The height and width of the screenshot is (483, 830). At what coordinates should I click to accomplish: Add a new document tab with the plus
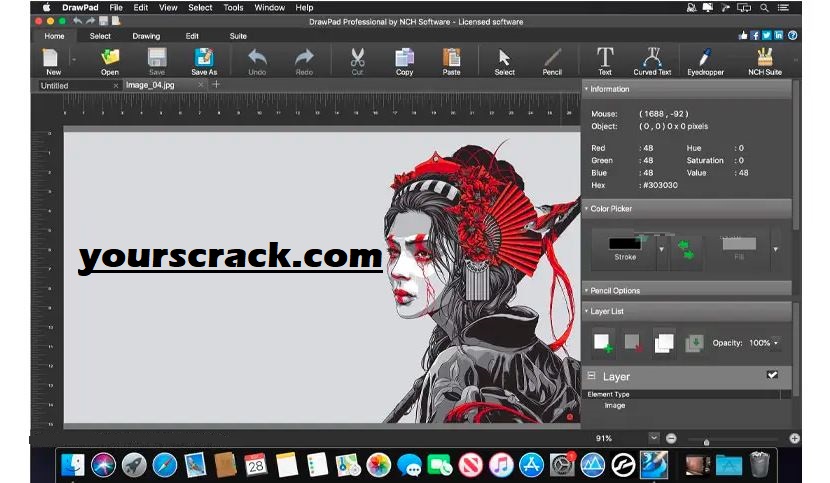coord(216,84)
